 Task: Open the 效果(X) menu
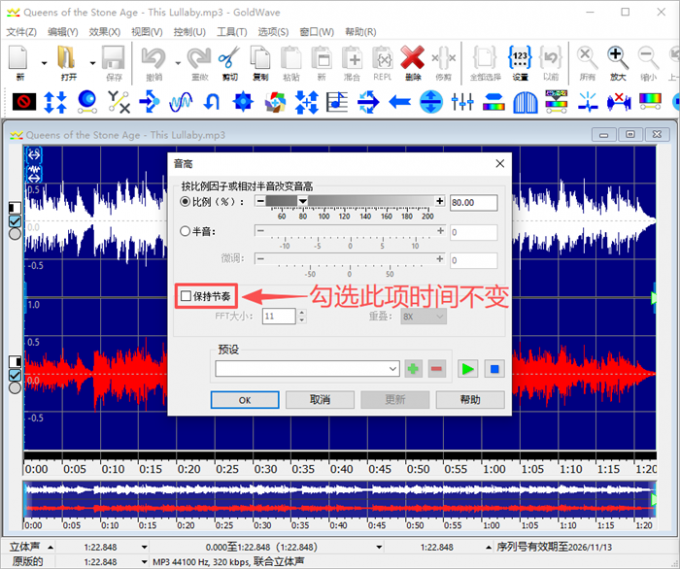[x=105, y=32]
